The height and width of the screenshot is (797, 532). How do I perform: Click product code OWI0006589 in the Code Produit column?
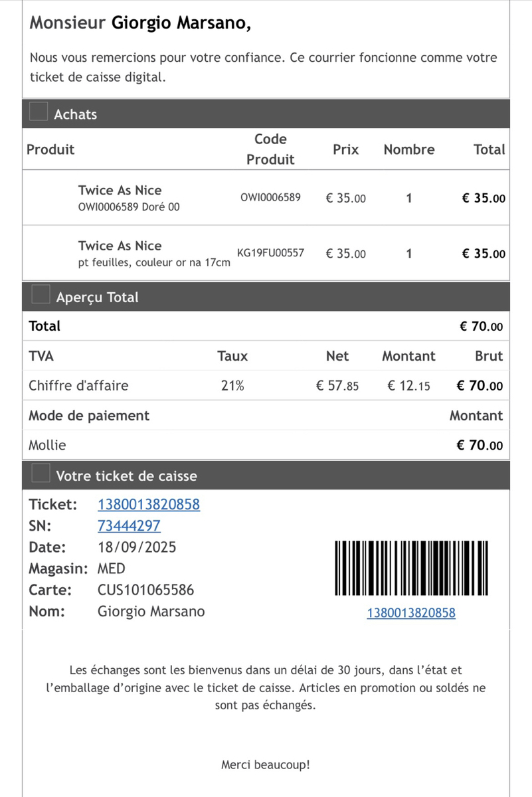coord(270,197)
